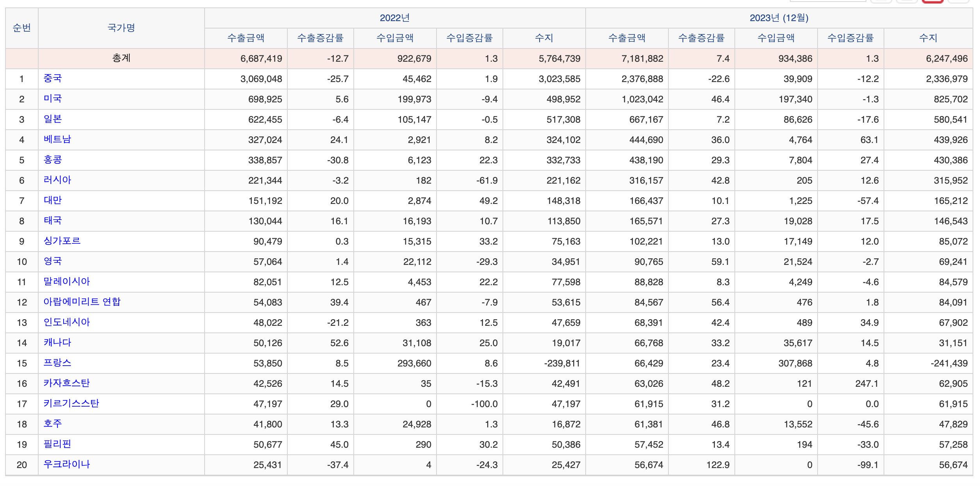Click the 2022년 수입증감률 column header

[470, 38]
